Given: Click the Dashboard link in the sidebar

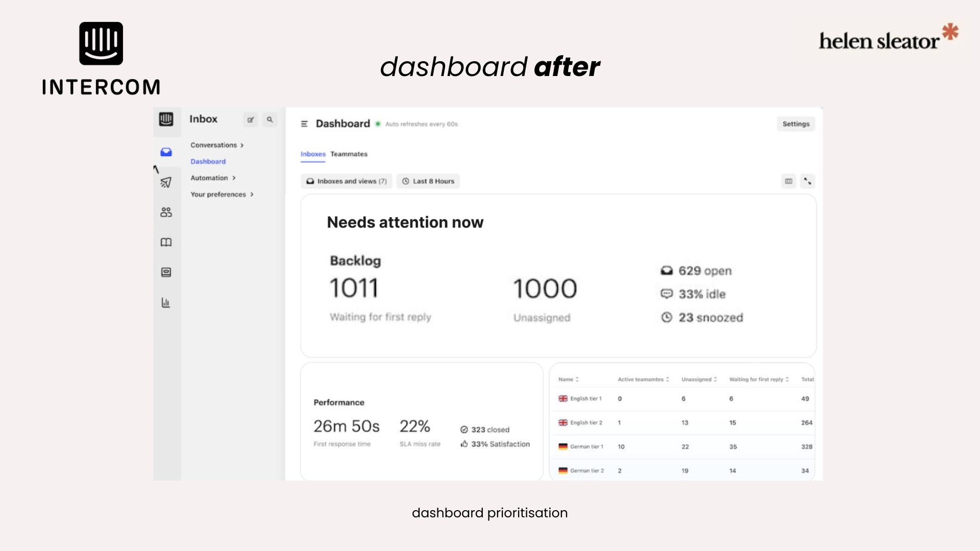Looking at the screenshot, I should coord(208,161).
